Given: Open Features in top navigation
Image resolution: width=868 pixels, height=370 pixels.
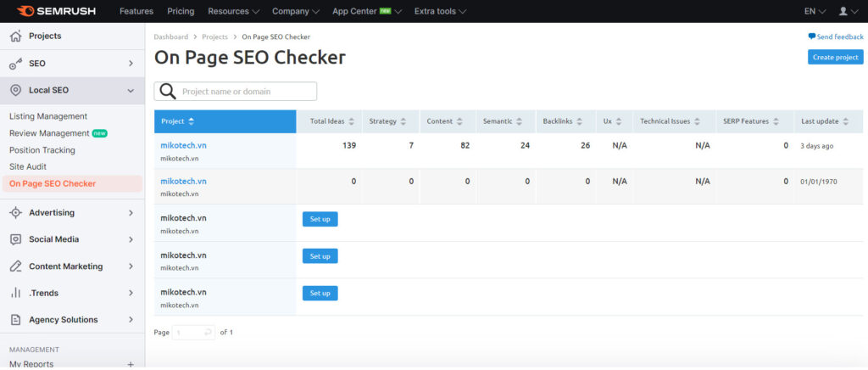Looking at the screenshot, I should coord(136,11).
